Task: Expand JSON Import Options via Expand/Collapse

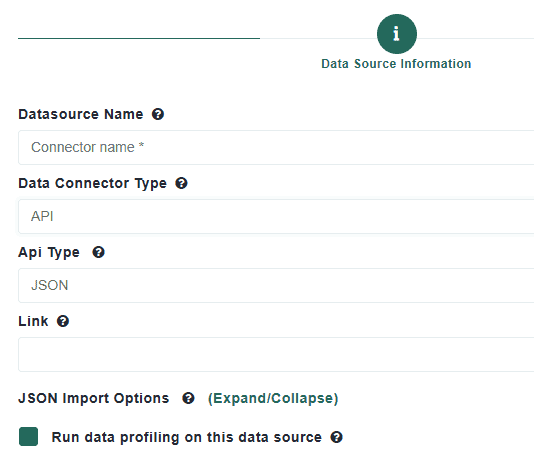Action: 273,398
